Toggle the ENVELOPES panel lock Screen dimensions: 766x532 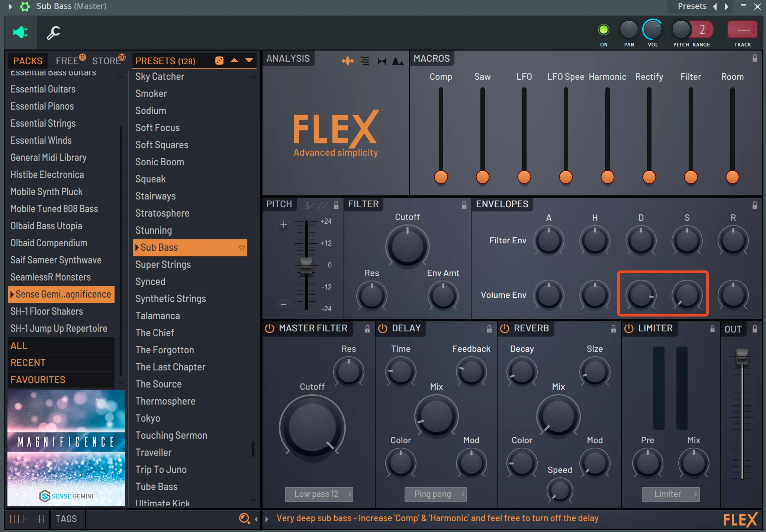point(755,205)
